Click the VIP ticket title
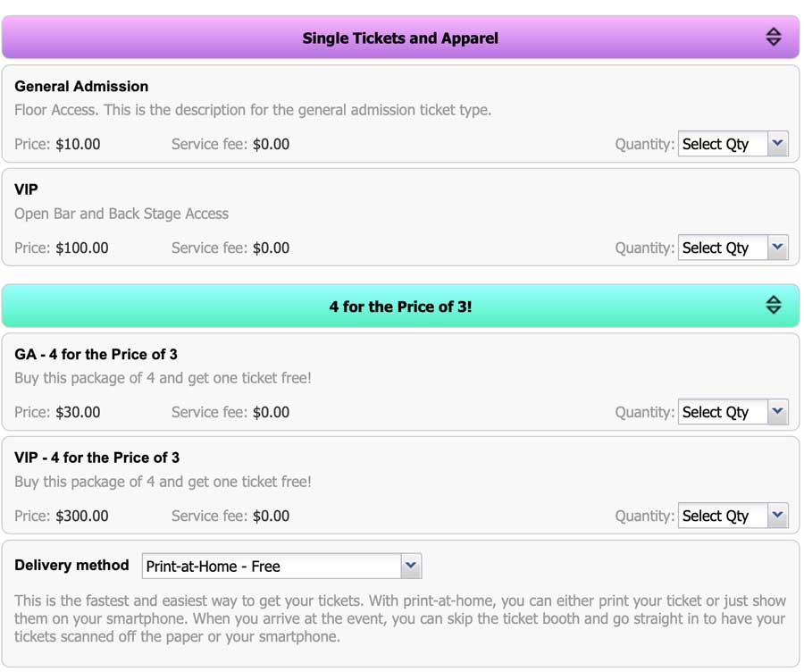The width and height of the screenshot is (804, 672). coord(26,189)
